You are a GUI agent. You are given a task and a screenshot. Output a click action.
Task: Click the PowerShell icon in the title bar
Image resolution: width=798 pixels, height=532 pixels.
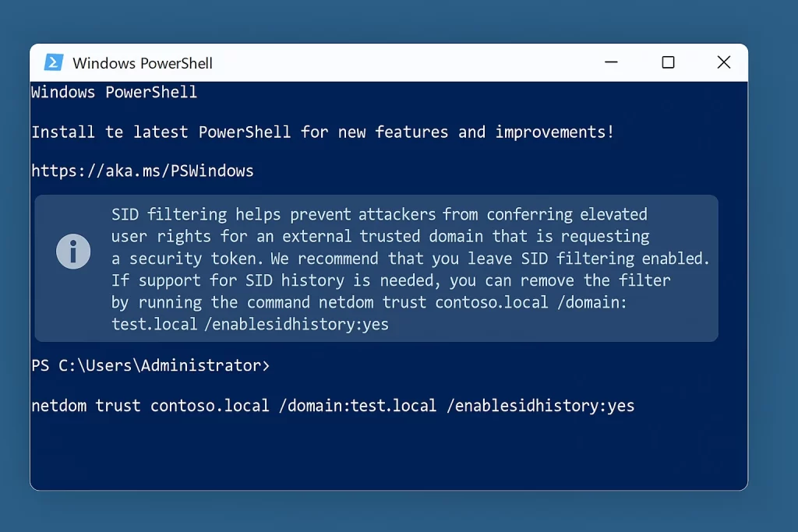click(x=54, y=62)
